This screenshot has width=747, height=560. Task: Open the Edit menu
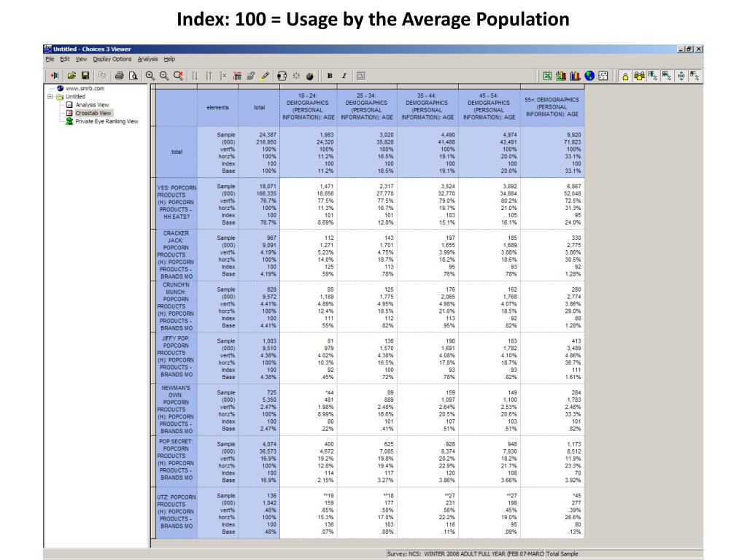point(65,59)
